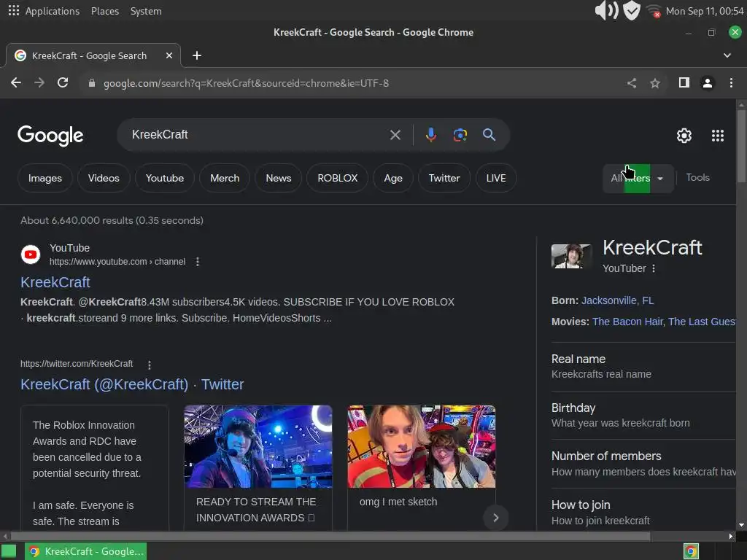Click the address bar URL
Image resolution: width=747 pixels, height=560 pixels.
pyautogui.click(x=246, y=83)
